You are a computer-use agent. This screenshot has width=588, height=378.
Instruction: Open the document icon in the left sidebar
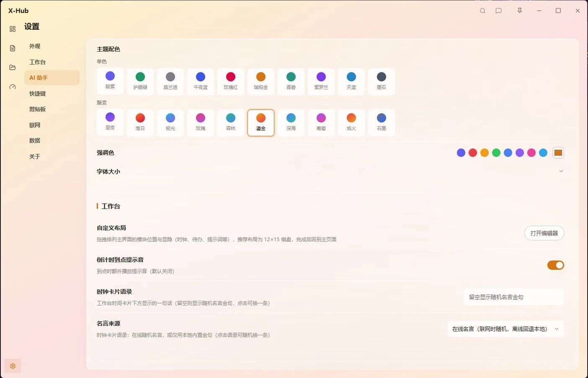coord(13,48)
